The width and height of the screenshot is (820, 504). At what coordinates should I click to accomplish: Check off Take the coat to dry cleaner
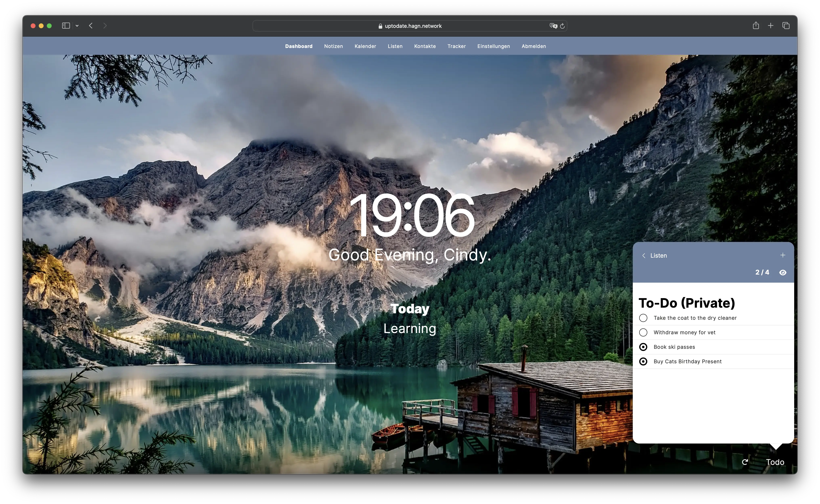[x=643, y=318]
